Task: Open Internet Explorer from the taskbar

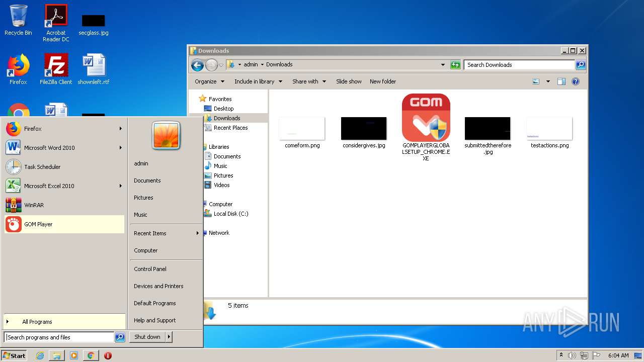Action: 40,355
